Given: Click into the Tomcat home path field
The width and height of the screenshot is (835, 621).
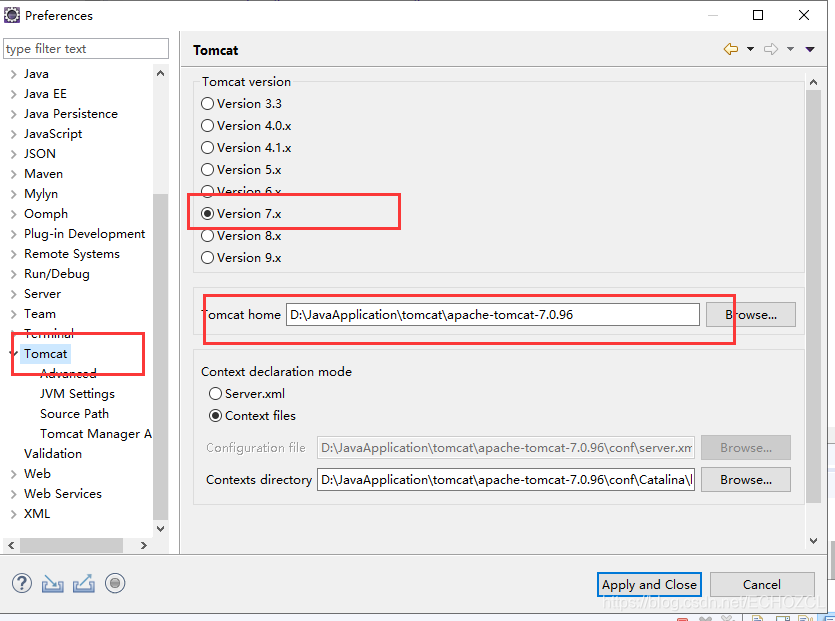Looking at the screenshot, I should 493,315.
